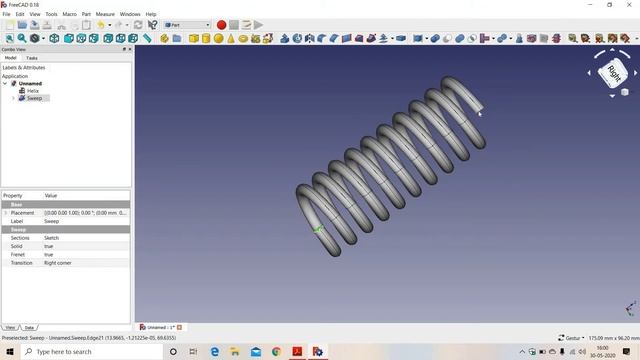Click the Open document folder icon
The width and height of the screenshot is (640, 360).
click(22, 25)
